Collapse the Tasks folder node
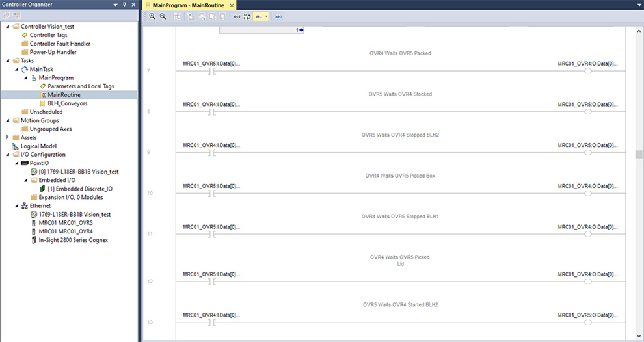The image size is (644, 342). (7, 60)
